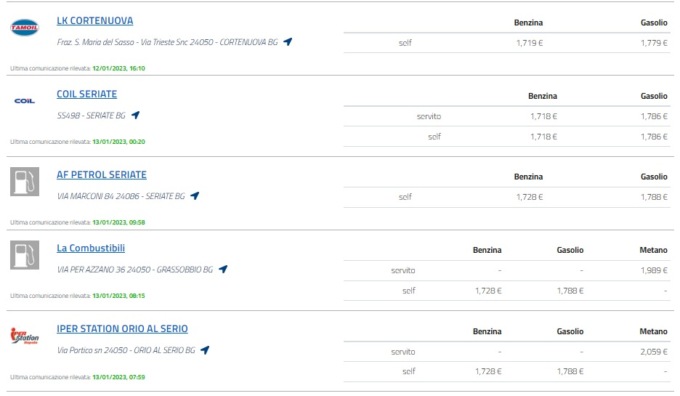
Task: Click the directions arrow beside Via per Azzano 36
Action: pos(223,269)
